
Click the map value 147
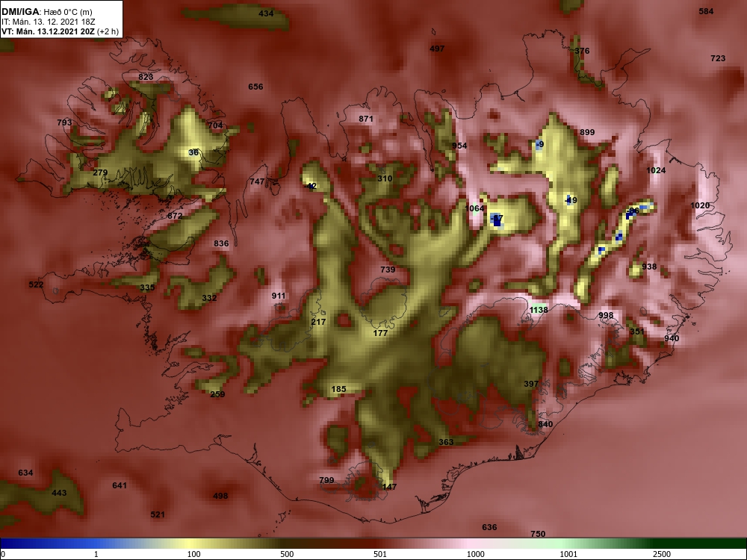389,487
